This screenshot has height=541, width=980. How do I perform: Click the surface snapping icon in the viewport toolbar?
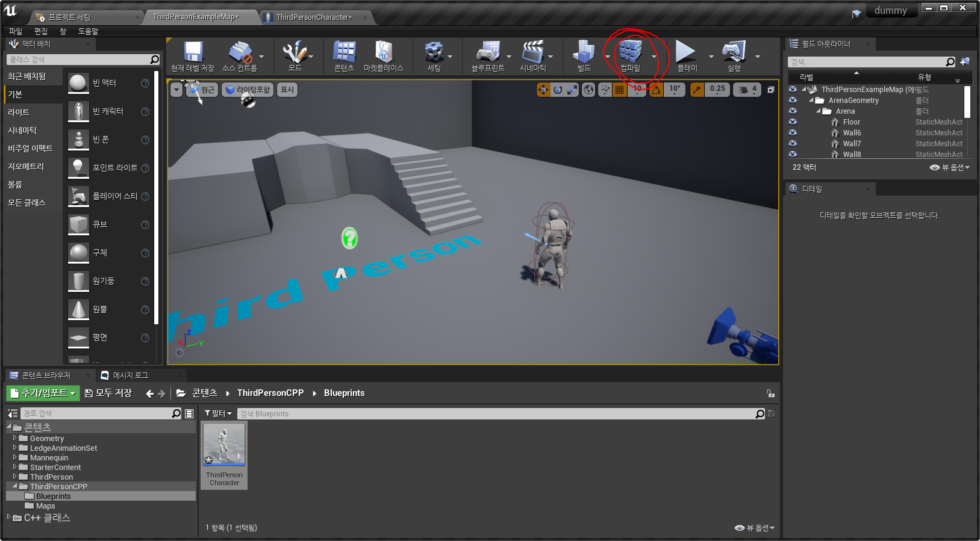point(605,90)
